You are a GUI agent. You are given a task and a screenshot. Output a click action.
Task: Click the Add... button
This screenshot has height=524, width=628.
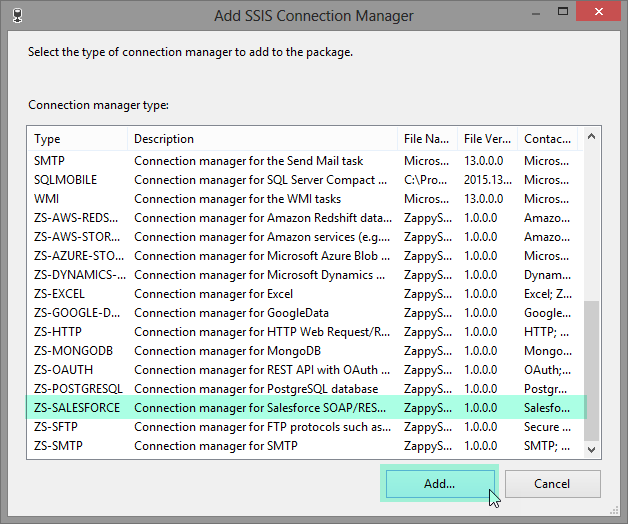(x=440, y=484)
